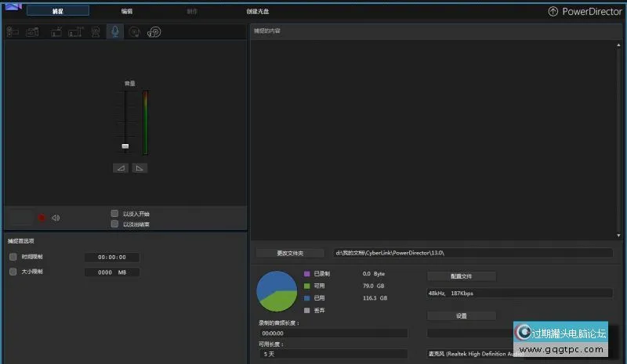Screen dimensions: 627x364
Task: Select the microphone capture icon
Action: [115, 32]
